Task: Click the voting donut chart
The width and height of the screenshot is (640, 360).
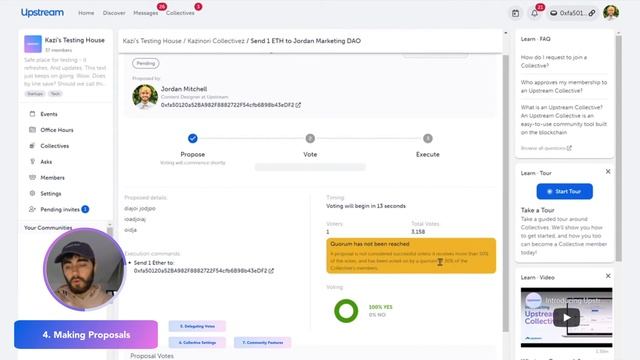Action: [346, 311]
